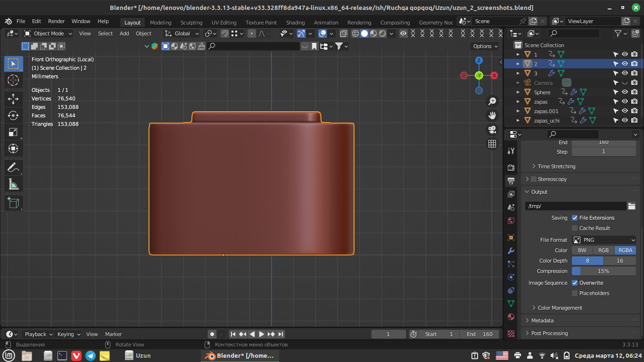
Task: Set Color Depth to 16
Action: coord(620,261)
